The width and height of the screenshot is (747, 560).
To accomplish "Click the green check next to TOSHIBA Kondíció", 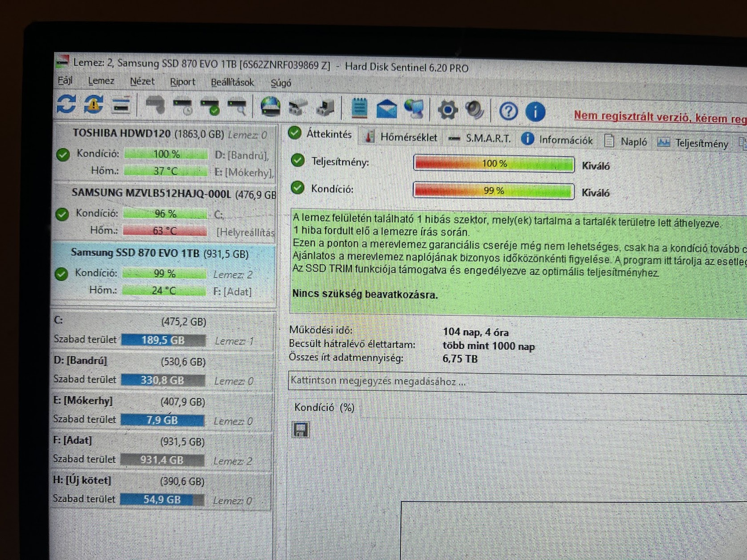I will pyautogui.click(x=63, y=155).
